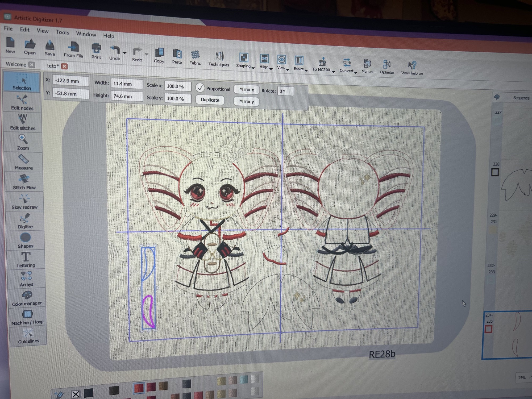
Task: Activate the Slow redraw tool
Action: pos(24,202)
